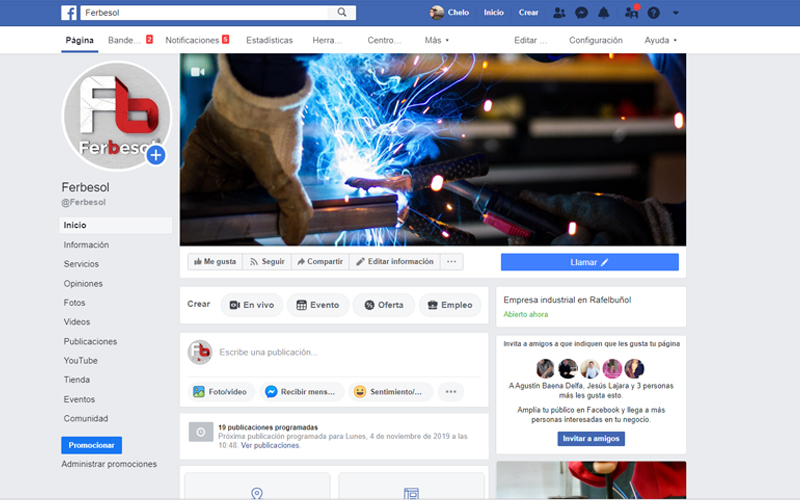
Task: Switch to the Página tab
Action: coord(80,40)
